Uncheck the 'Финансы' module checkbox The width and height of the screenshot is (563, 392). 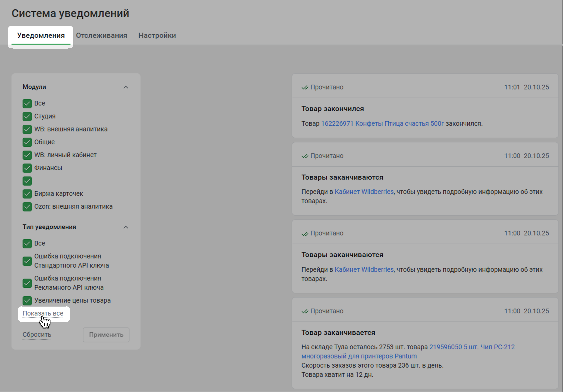tap(27, 168)
